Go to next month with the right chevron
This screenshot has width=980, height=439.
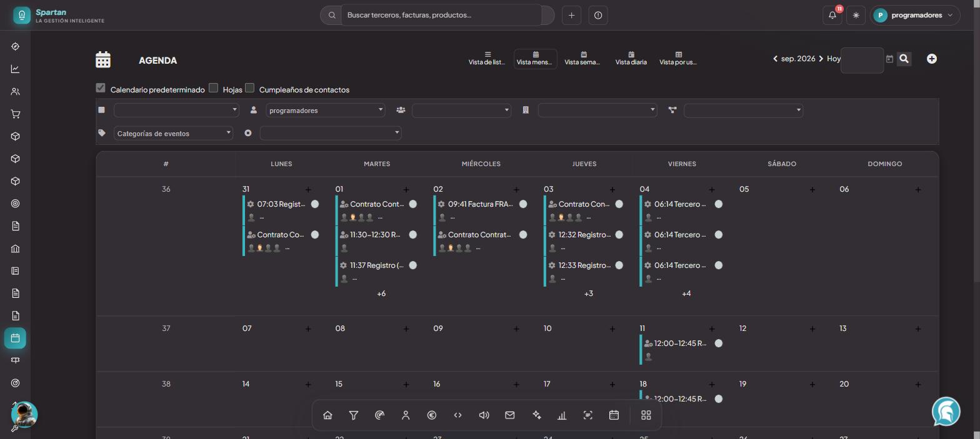(821, 59)
